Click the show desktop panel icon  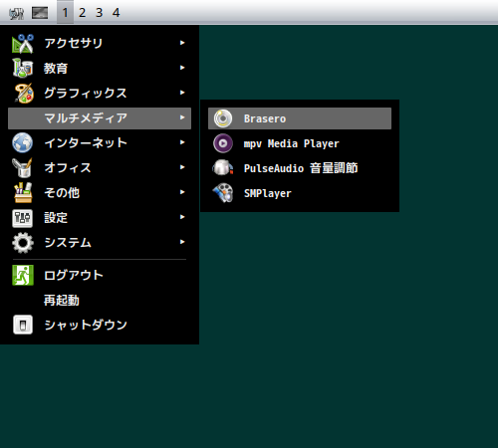click(40, 13)
